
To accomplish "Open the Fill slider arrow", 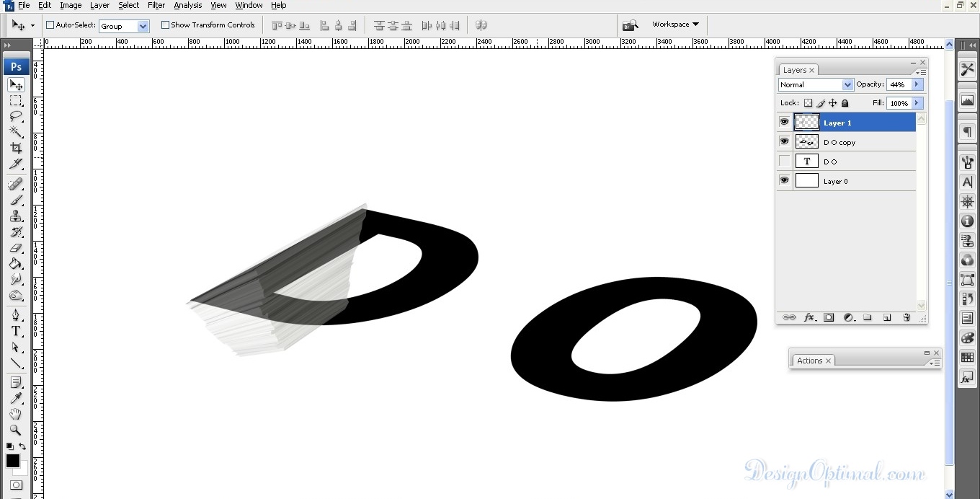I will pyautogui.click(x=917, y=103).
